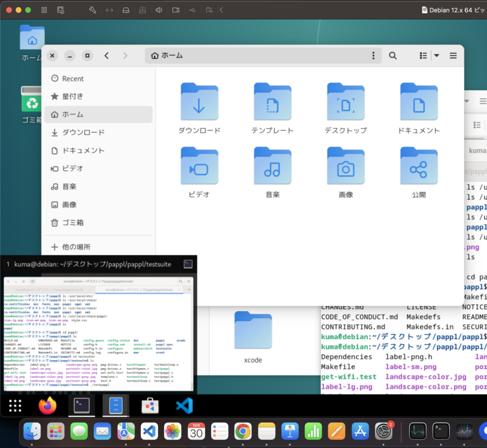Pause the virtual machine
Viewport: 487px width, 448px height.
(x=44, y=10)
